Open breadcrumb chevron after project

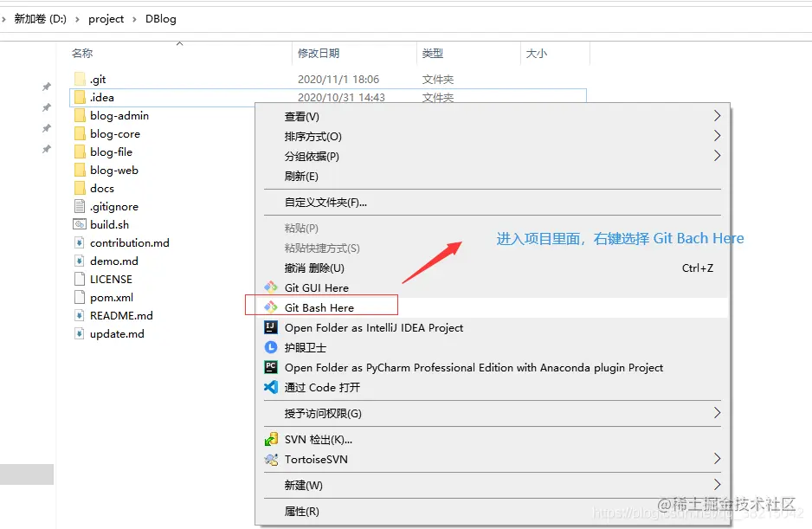pyautogui.click(x=135, y=19)
